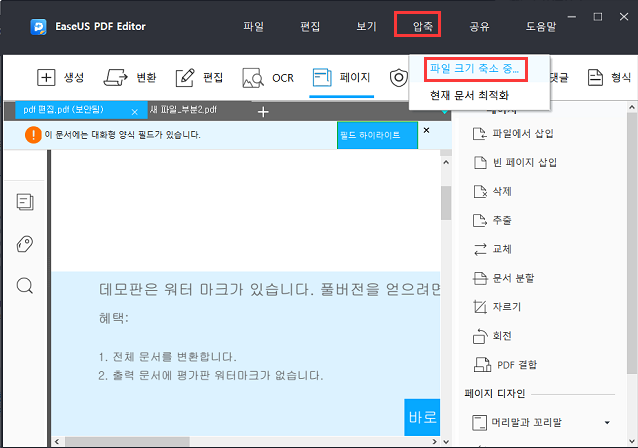Open the 도움말 menu
Viewport: 638px width, 448px height.
[541, 26]
